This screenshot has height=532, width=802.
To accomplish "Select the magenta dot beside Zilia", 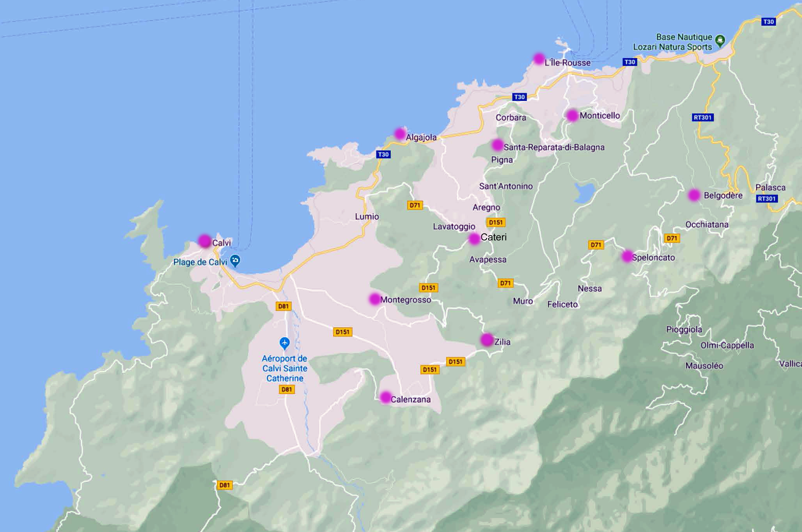I will click(487, 340).
